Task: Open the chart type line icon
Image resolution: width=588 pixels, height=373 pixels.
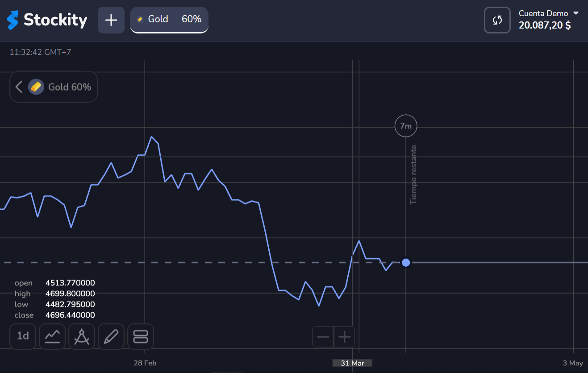Action: pyautogui.click(x=52, y=336)
